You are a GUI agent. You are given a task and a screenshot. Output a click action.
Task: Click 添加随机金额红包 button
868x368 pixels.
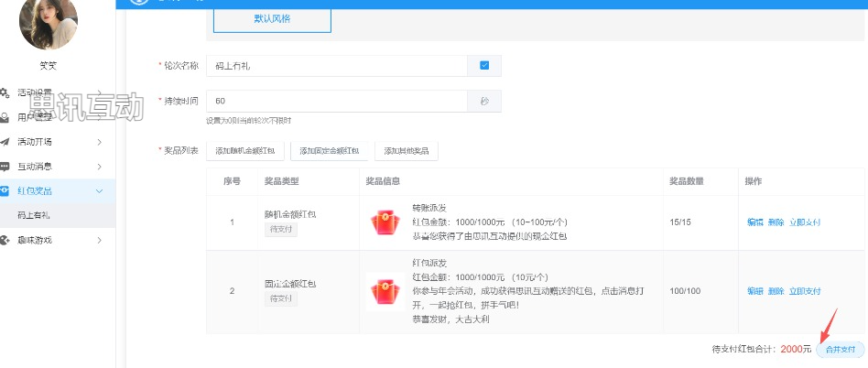click(245, 151)
